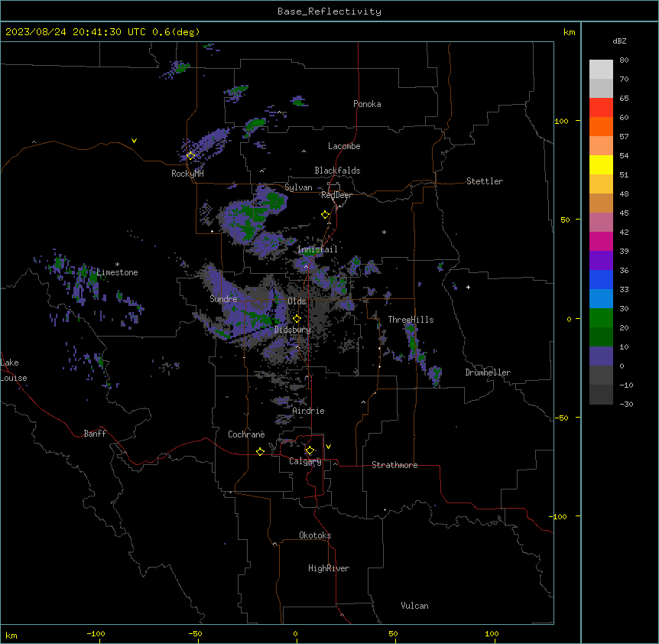Click the HighRiver town label
Screen dimensions: 659x644
(x=329, y=568)
